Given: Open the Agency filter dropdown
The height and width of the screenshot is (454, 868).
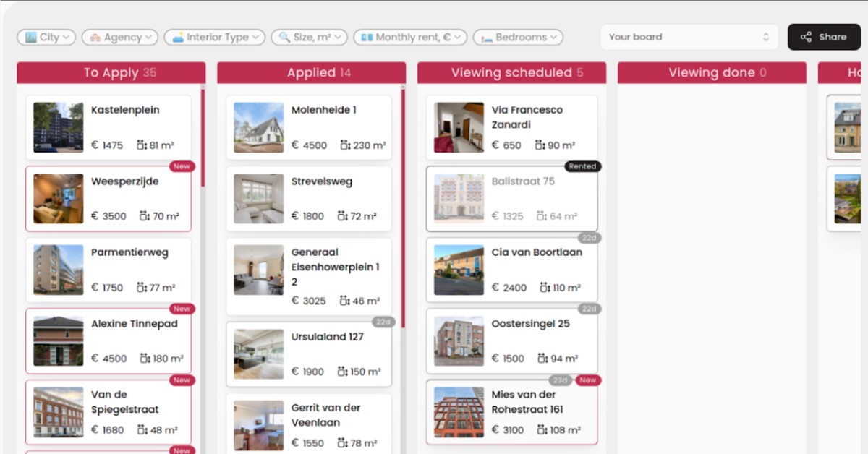Looking at the screenshot, I should coord(120,38).
